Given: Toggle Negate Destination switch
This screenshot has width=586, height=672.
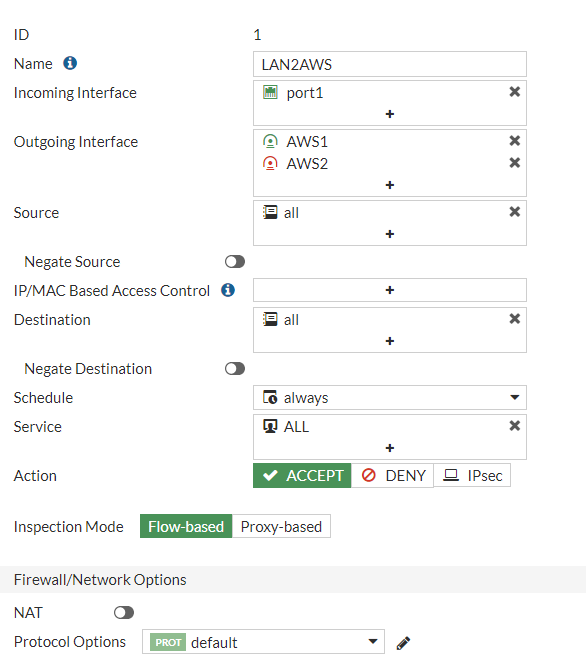Looking at the screenshot, I should click(235, 369).
